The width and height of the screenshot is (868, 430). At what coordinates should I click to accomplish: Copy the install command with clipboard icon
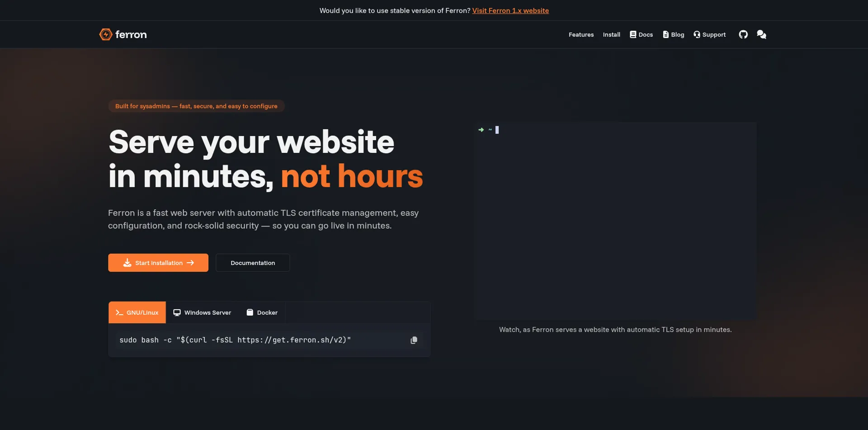pyautogui.click(x=414, y=340)
